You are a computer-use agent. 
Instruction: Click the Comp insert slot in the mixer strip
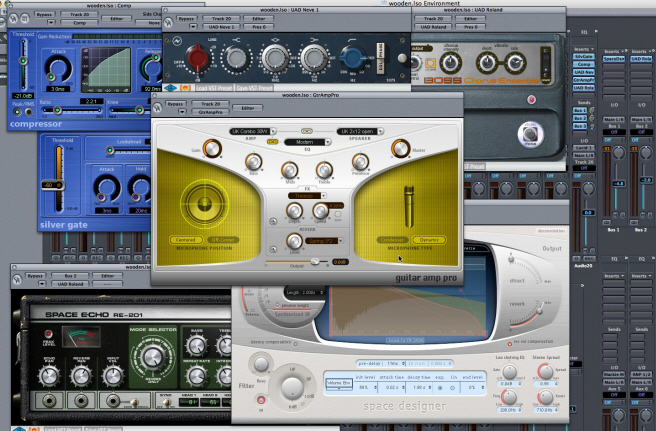tap(584, 64)
